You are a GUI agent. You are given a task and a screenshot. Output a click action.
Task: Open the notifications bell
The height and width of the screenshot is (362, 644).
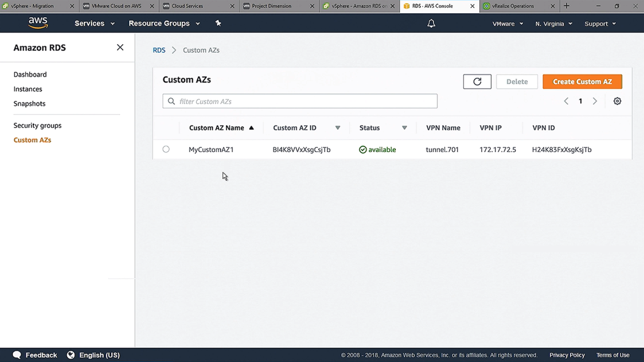pyautogui.click(x=431, y=23)
